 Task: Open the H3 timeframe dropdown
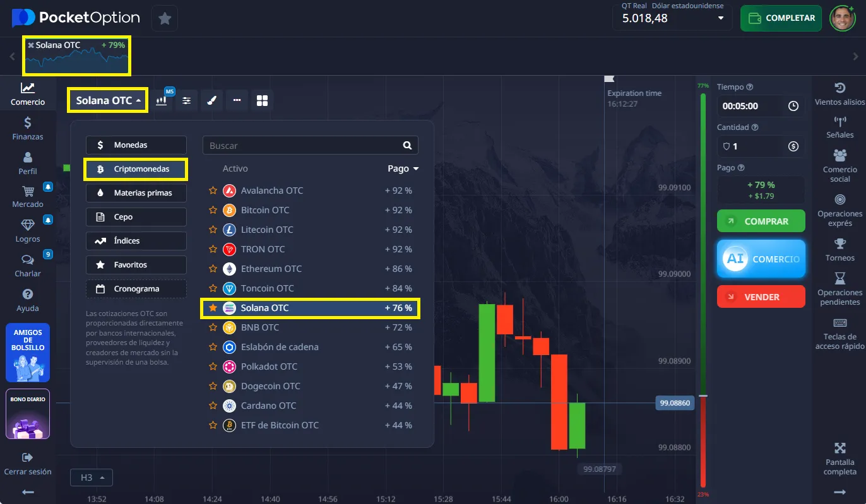[92, 478]
